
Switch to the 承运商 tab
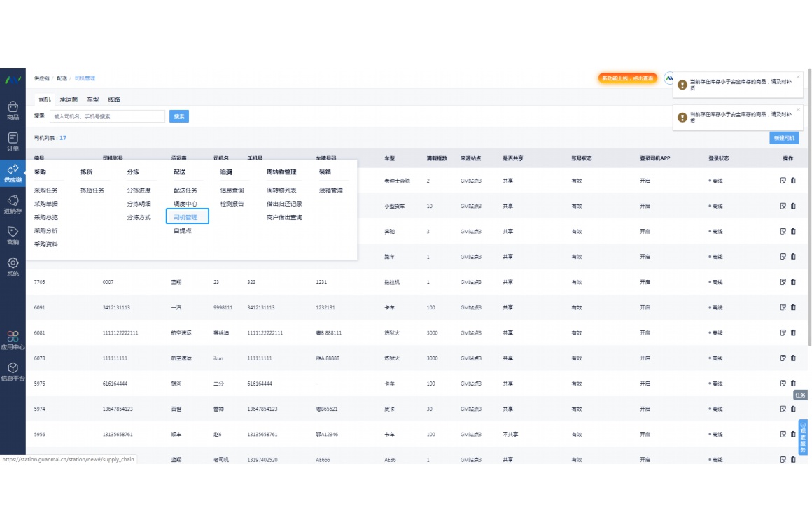tap(69, 99)
